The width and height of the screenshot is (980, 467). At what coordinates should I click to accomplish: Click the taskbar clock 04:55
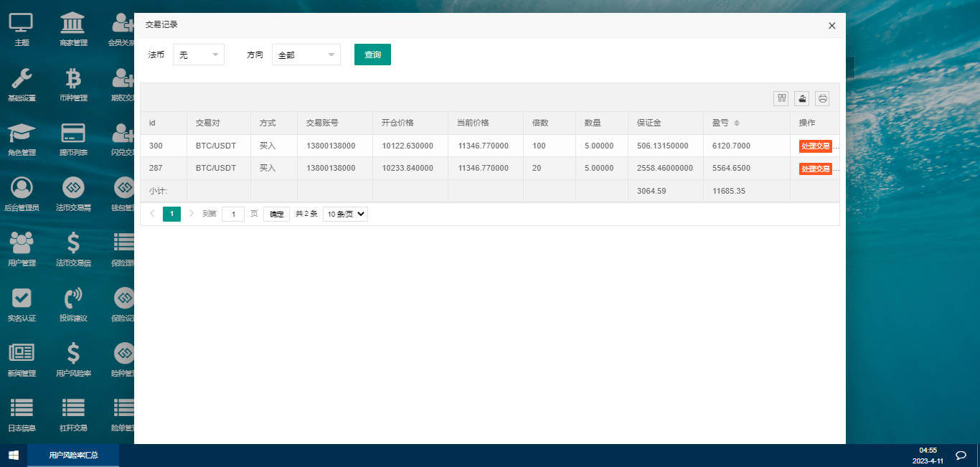tap(928, 451)
